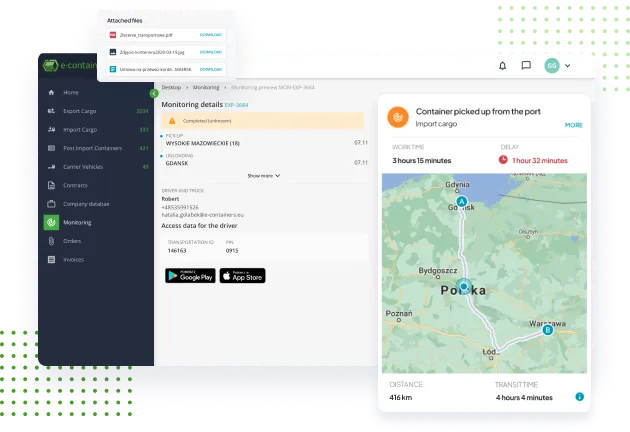Download the Zlecenie_transportowe.pdf file
630x432 pixels.
[211, 35]
